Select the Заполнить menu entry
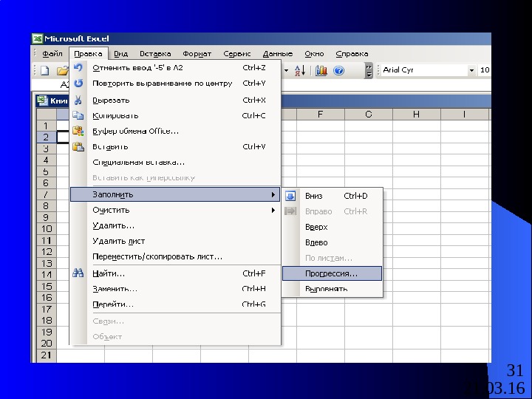Image resolution: width=532 pixels, height=399 pixels. tap(175, 194)
